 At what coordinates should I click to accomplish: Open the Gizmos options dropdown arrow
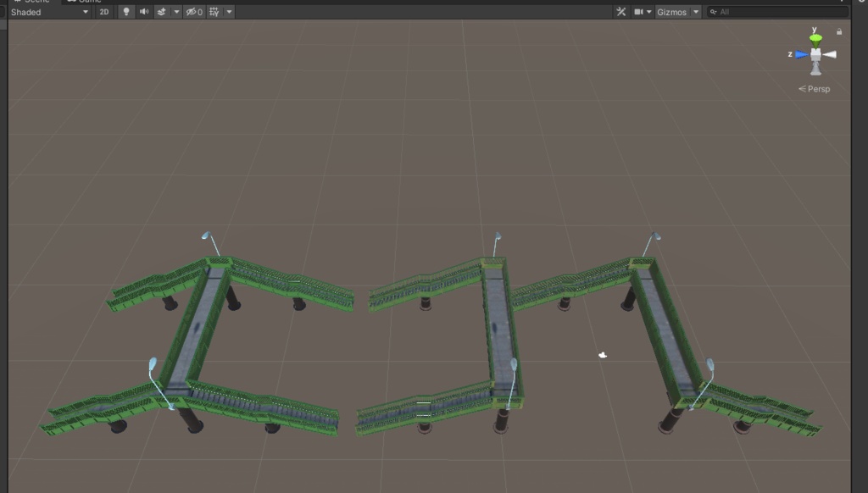[696, 12]
